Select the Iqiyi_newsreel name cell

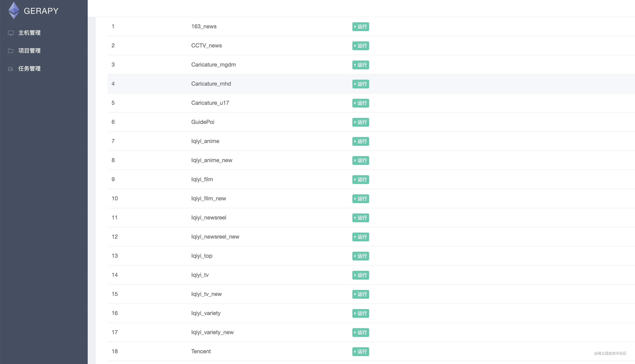[209, 217]
